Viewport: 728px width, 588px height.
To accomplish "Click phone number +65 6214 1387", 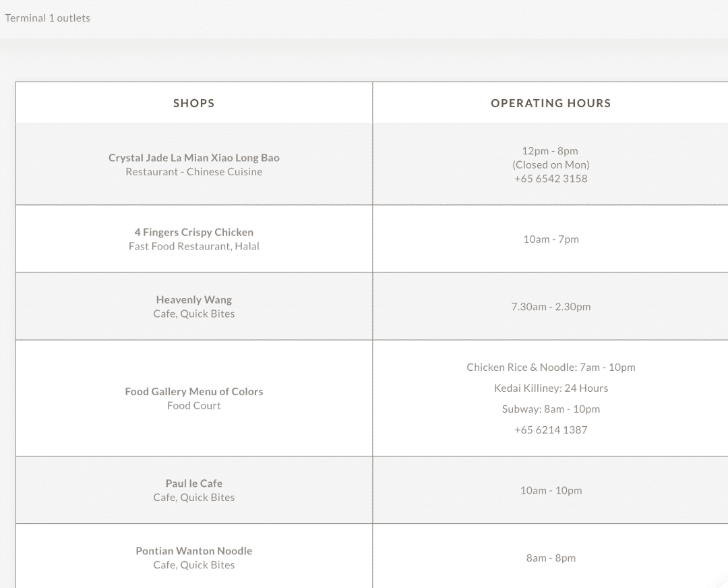I will (551, 430).
